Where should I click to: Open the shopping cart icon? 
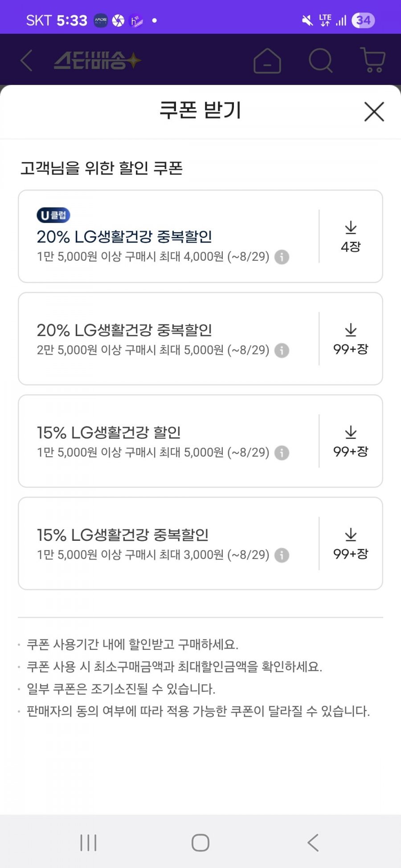372,60
